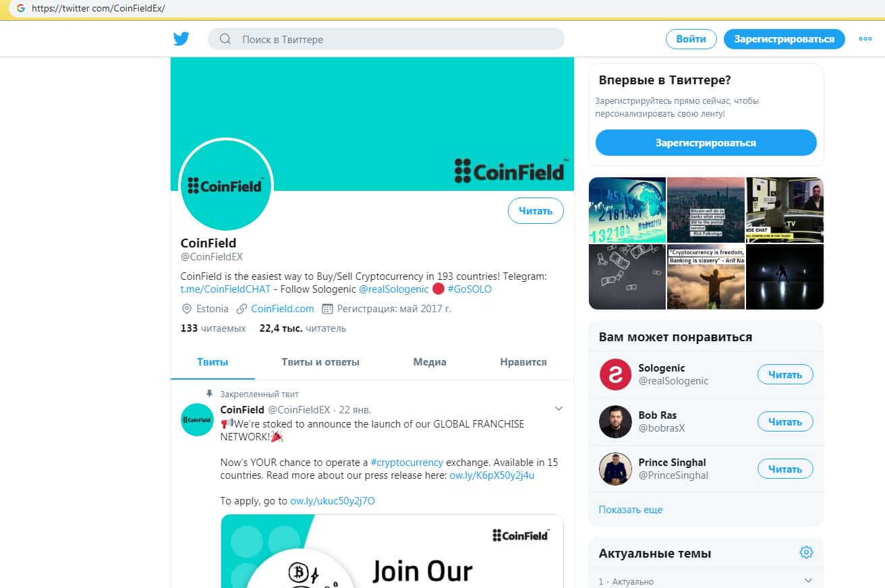The height and width of the screenshot is (588, 885).
Task: Click the small CoinField avatar on pinned tweet
Action: click(198, 419)
